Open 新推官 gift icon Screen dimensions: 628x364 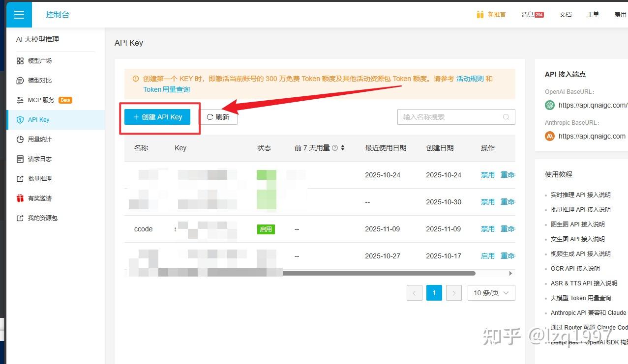pyautogui.click(x=480, y=15)
